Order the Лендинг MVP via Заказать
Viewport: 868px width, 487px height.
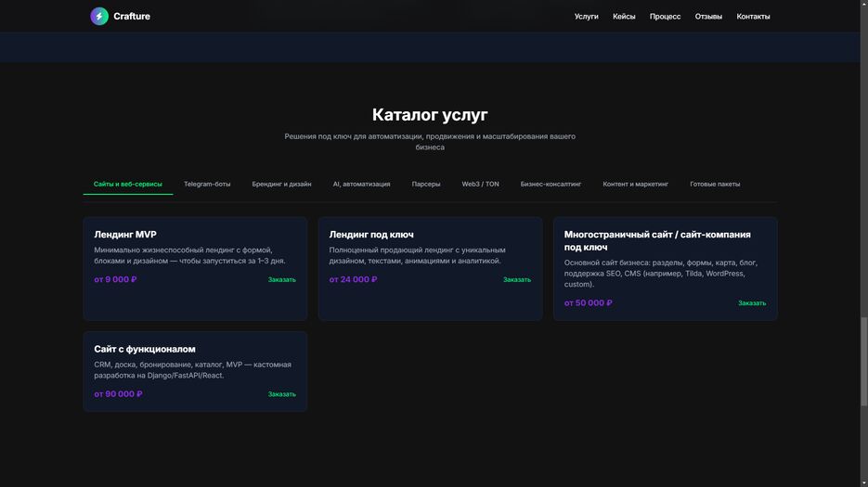coord(282,279)
